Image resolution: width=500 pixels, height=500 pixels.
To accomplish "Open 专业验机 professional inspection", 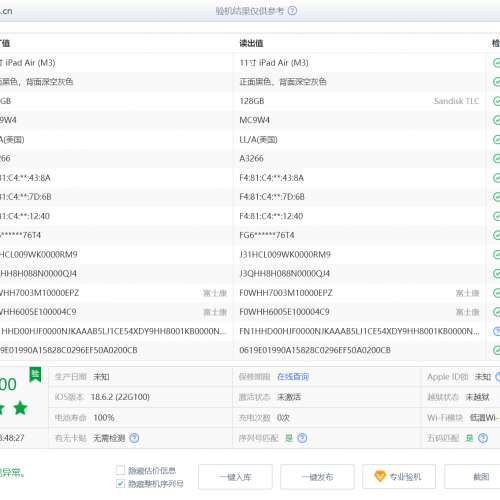I will [x=399, y=477].
